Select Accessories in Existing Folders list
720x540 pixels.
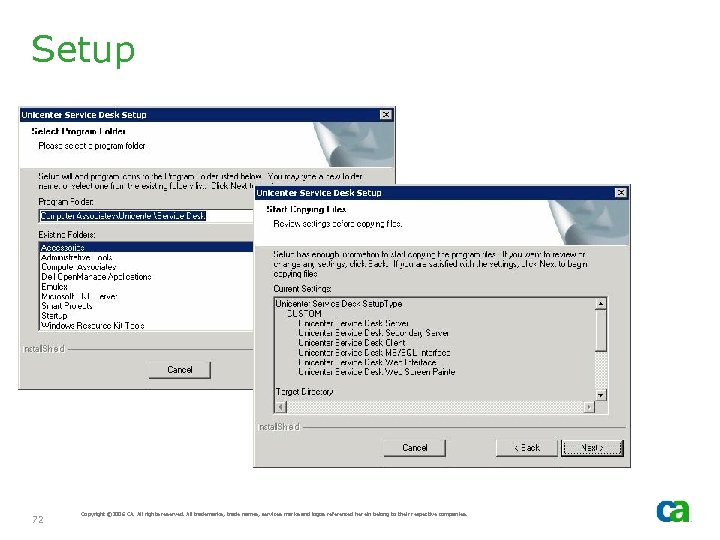pos(146,248)
